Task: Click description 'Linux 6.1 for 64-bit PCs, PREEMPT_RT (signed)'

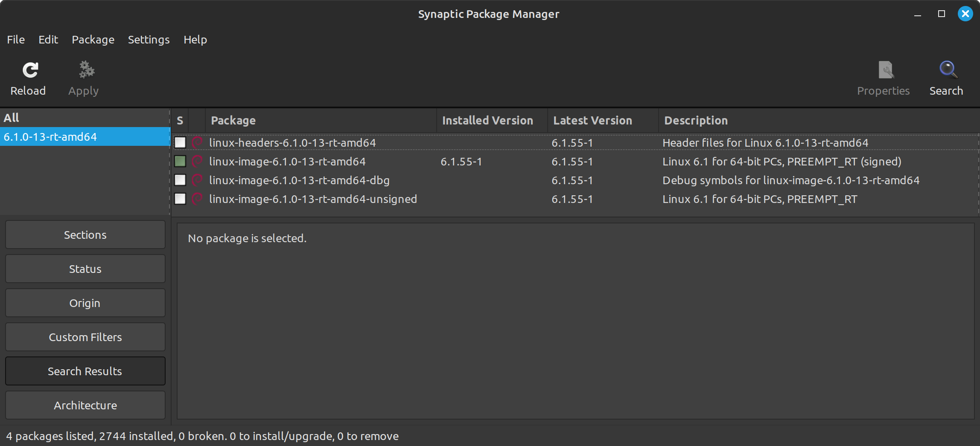Action: click(782, 162)
